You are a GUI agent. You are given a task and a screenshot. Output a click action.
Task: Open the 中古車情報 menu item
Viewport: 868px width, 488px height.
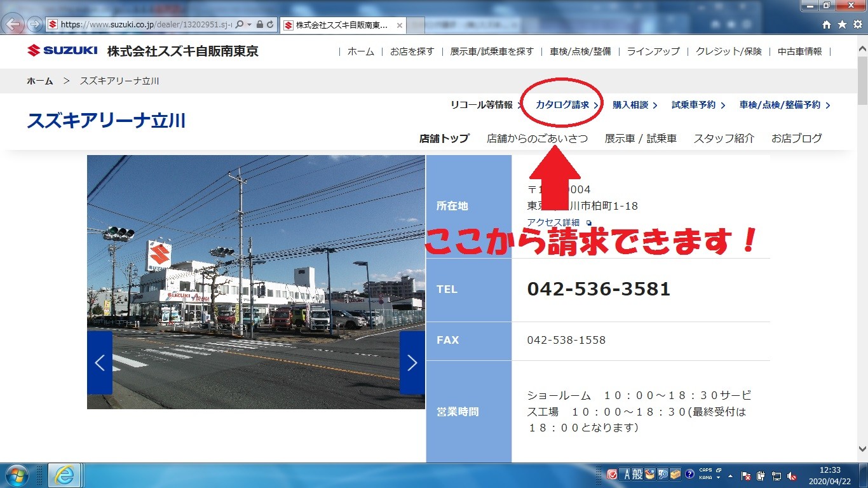[x=800, y=51]
